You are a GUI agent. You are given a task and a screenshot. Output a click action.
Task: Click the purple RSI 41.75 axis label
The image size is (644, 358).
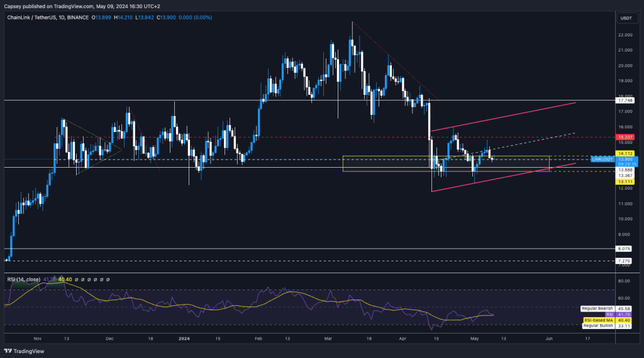(618, 315)
